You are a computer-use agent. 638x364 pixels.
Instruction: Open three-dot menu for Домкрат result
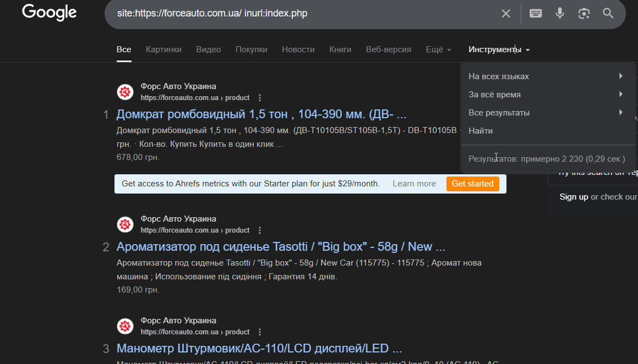[x=260, y=98]
